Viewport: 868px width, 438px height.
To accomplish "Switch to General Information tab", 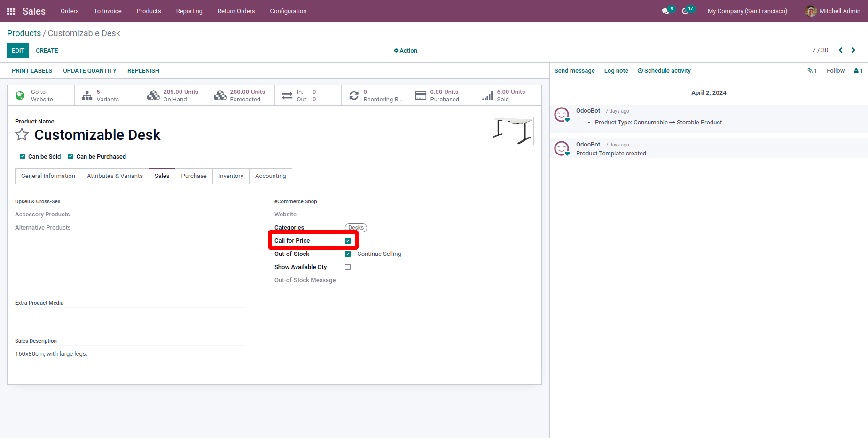I will (48, 176).
